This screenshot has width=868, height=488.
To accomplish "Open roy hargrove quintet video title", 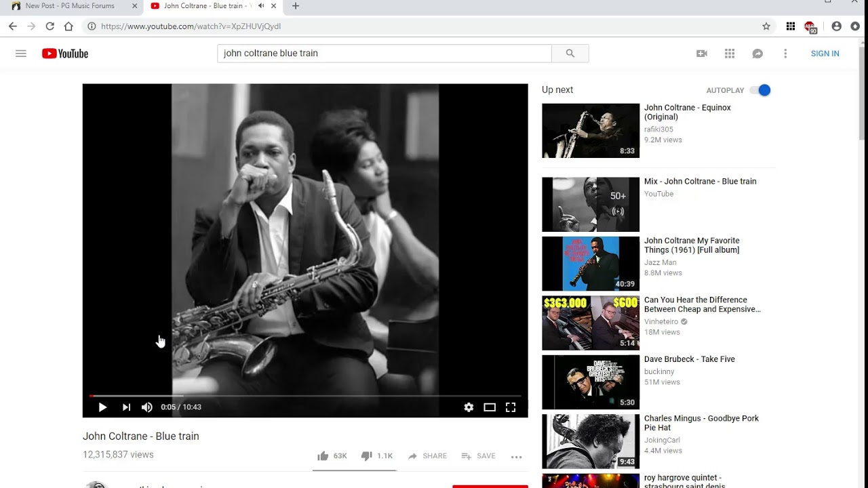I will pyautogui.click(x=684, y=482).
